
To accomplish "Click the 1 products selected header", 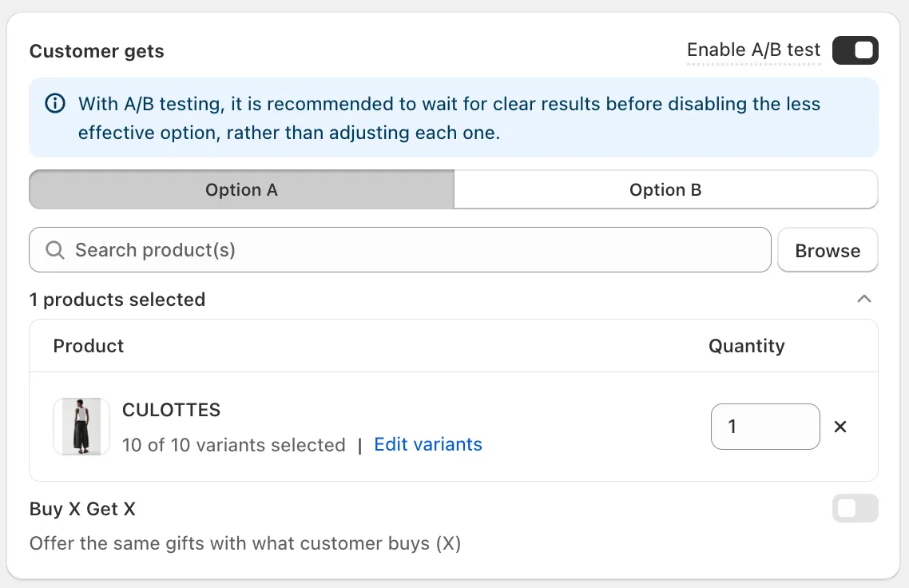I will point(117,300).
